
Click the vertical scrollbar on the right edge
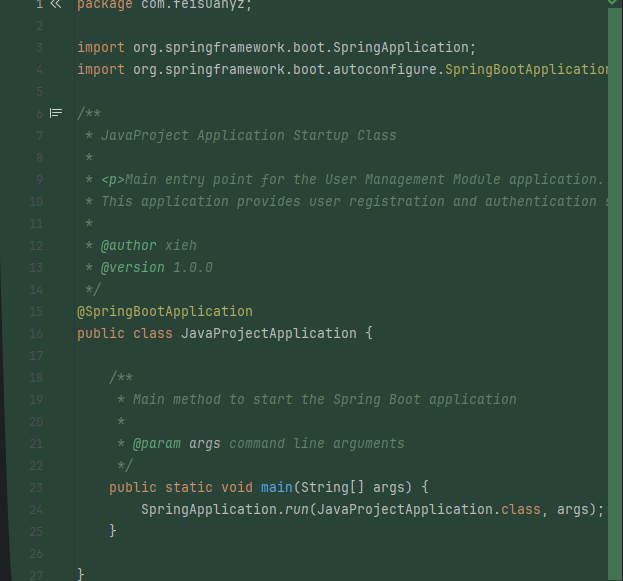point(613,290)
